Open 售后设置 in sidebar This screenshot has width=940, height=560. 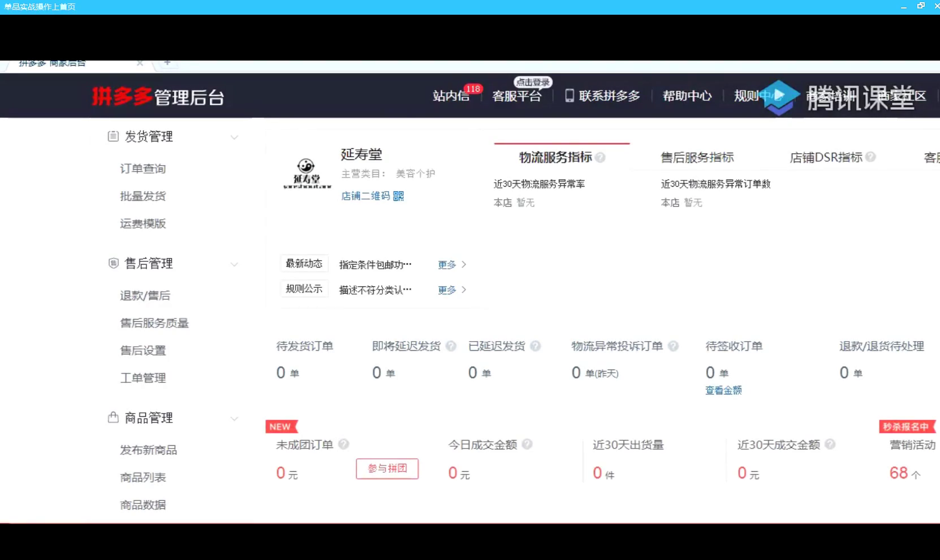pyautogui.click(x=143, y=350)
